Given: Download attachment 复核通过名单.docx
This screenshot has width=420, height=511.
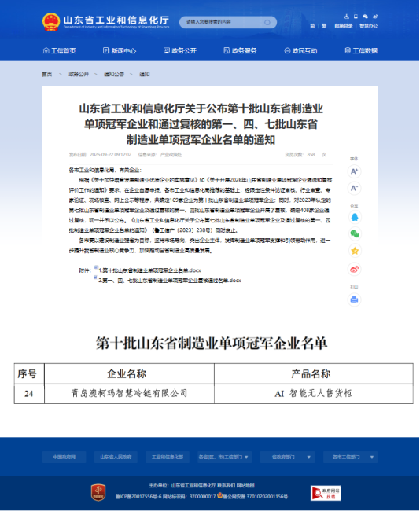Looking at the screenshot, I should pos(170,281).
